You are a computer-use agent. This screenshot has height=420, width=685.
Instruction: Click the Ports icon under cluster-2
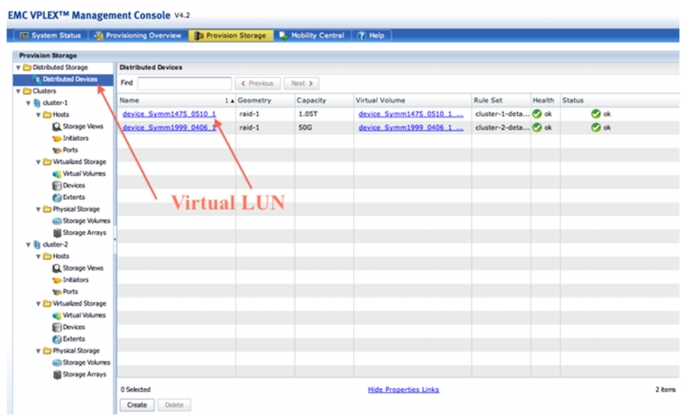coord(57,292)
